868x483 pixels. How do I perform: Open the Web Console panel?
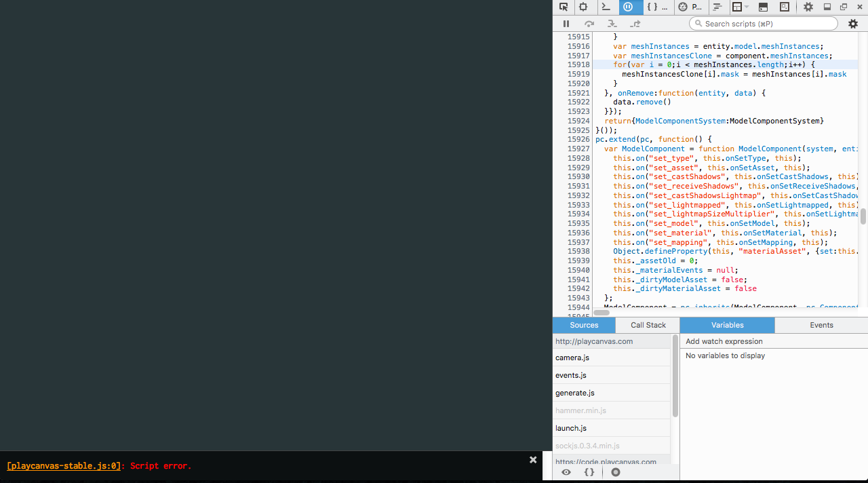(606, 7)
